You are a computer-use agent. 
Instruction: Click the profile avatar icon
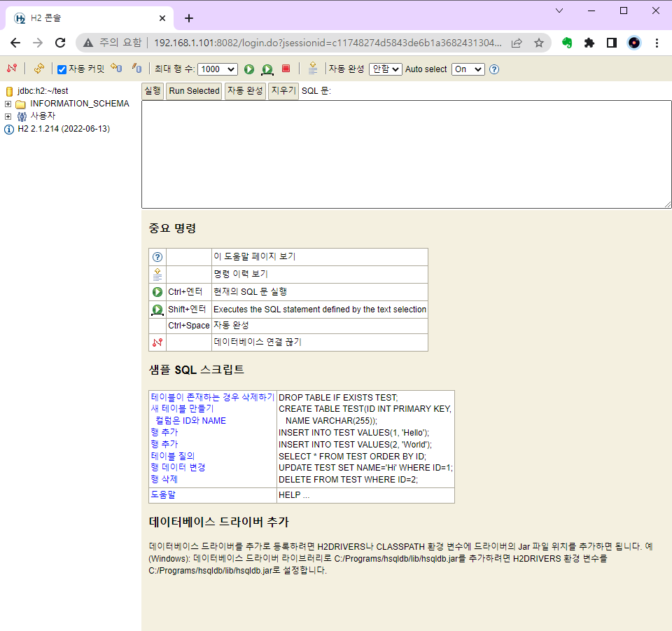click(634, 43)
